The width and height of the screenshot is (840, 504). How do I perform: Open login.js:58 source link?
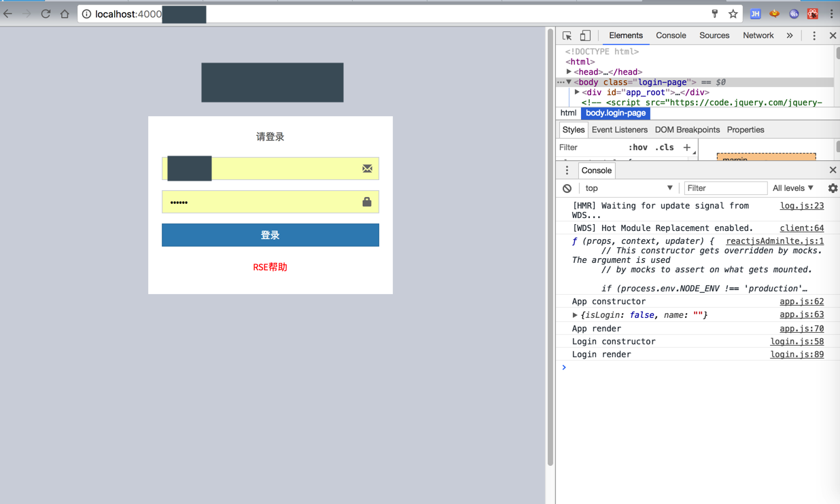coord(797,342)
